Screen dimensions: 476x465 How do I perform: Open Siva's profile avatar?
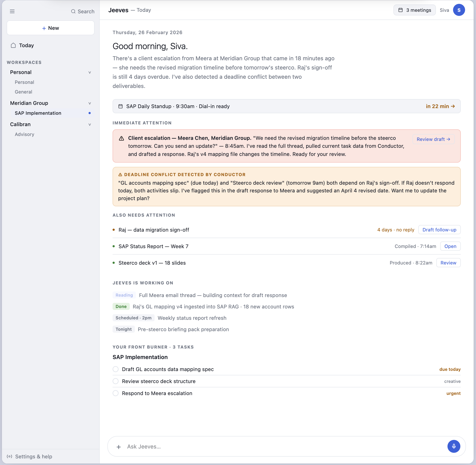pos(459,10)
